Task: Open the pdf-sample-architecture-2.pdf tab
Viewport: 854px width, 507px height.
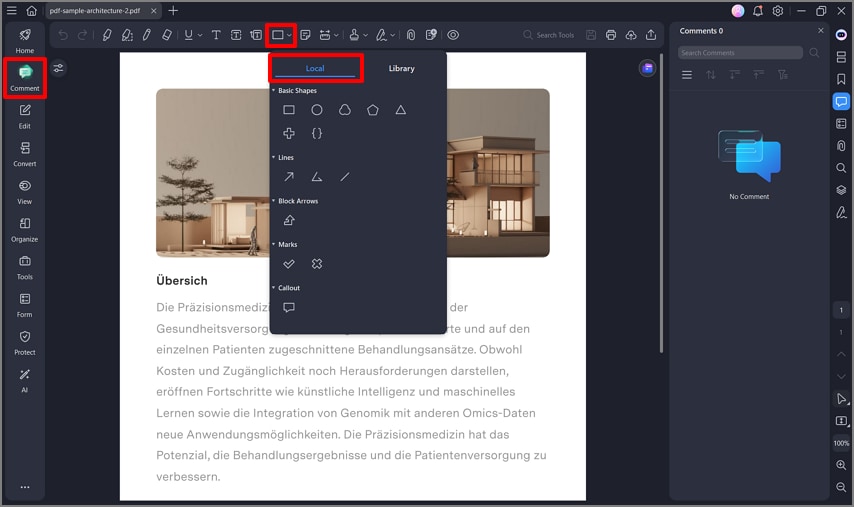Action: pyautogui.click(x=95, y=10)
